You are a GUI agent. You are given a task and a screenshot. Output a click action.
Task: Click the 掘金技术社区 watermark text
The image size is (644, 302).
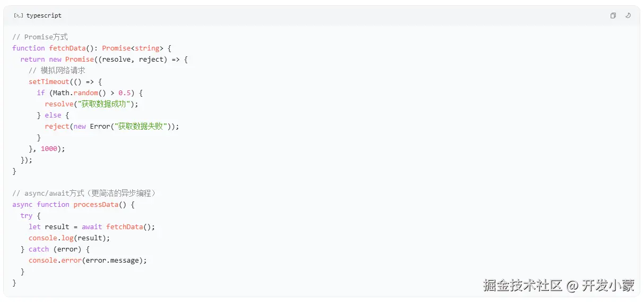pyautogui.click(x=522, y=286)
